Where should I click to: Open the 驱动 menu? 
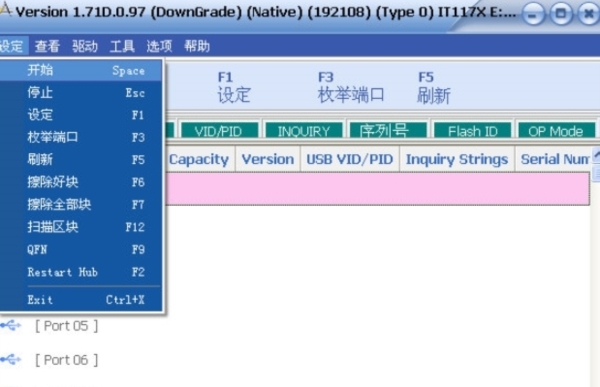point(85,46)
